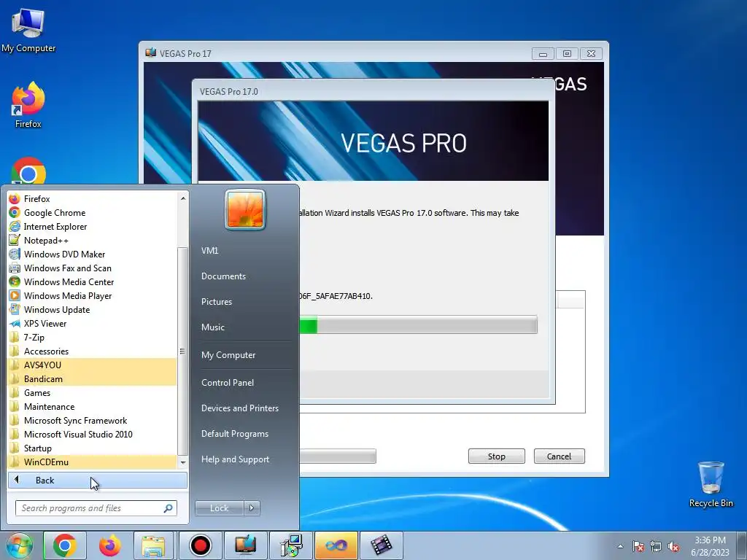Launch Notepad++ from the programs list
Image resolution: width=747 pixels, height=560 pixels.
(x=92, y=240)
